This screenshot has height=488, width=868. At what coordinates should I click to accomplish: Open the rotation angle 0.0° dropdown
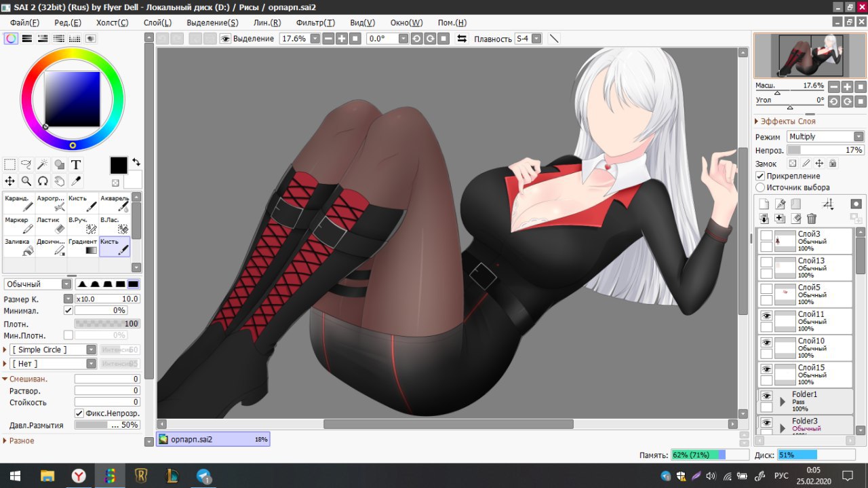(403, 39)
